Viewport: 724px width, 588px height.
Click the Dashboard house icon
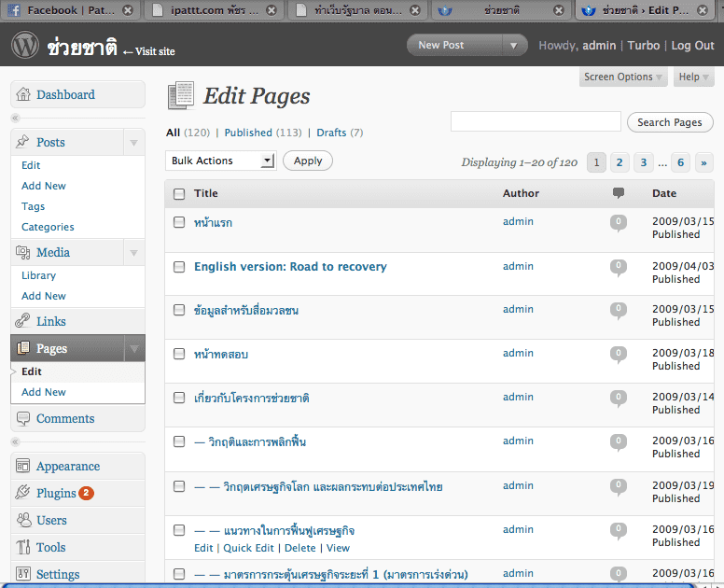click(x=23, y=94)
